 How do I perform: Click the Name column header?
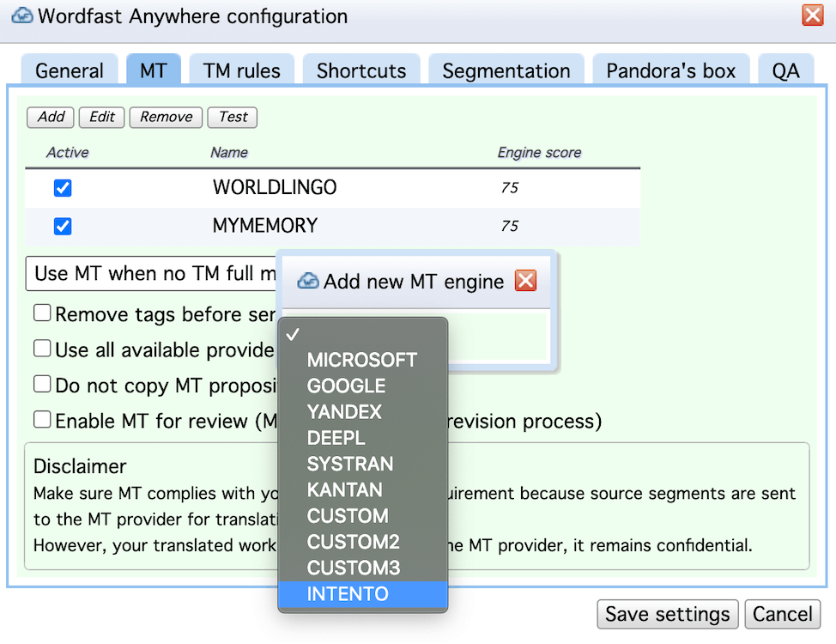tap(228, 153)
